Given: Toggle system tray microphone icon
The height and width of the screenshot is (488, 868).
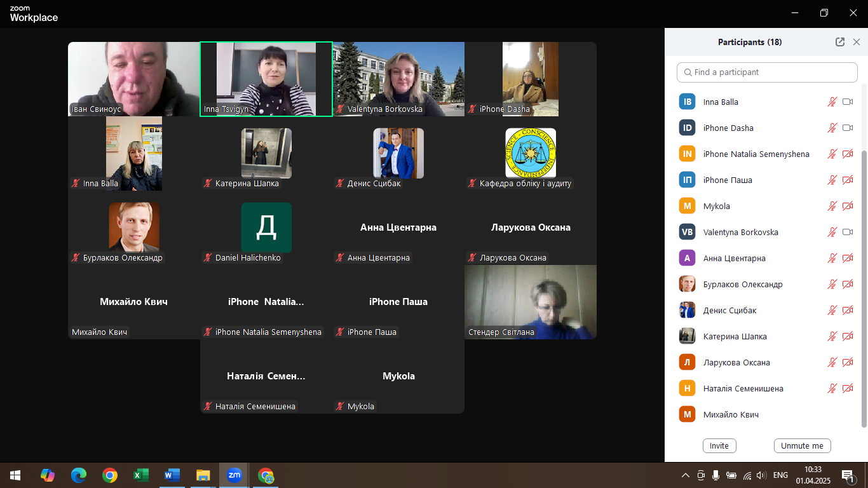Looking at the screenshot, I should pyautogui.click(x=716, y=475).
